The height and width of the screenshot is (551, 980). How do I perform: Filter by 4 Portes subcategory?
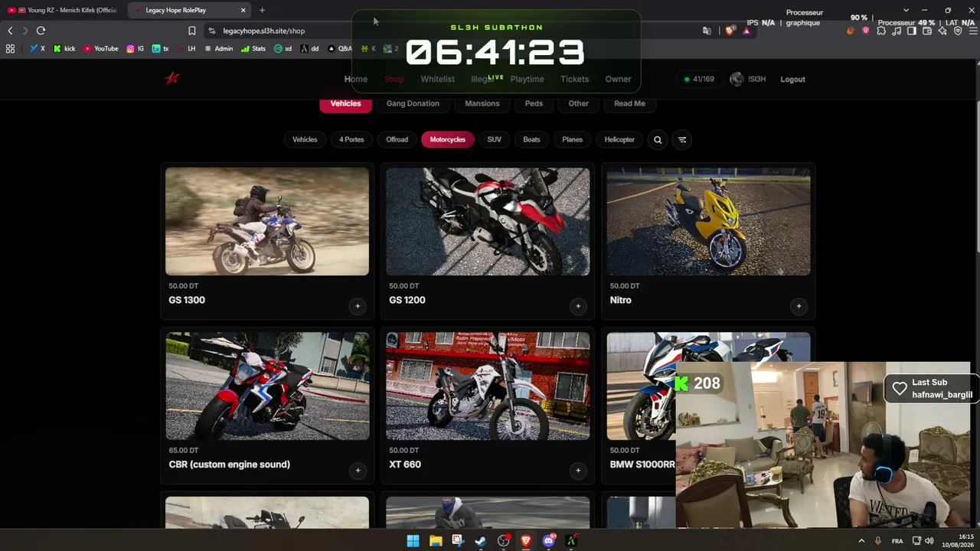pyautogui.click(x=351, y=139)
